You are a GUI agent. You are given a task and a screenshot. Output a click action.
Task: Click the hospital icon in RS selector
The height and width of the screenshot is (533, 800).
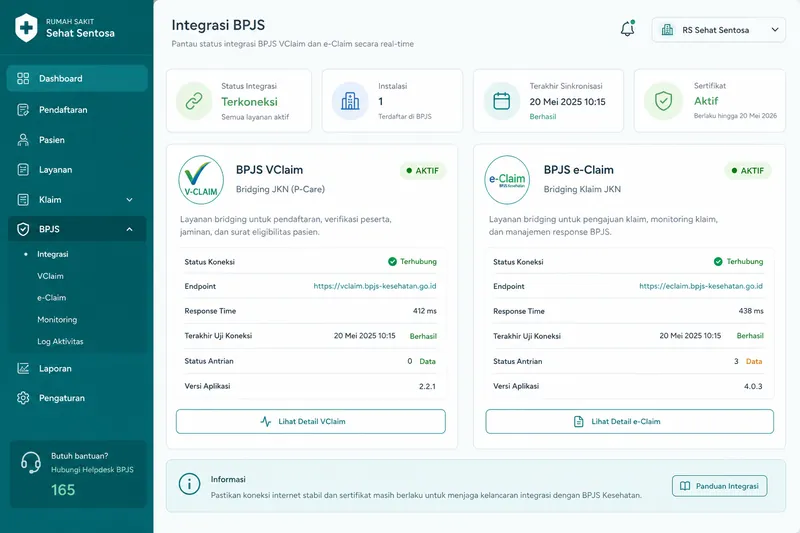tap(667, 30)
